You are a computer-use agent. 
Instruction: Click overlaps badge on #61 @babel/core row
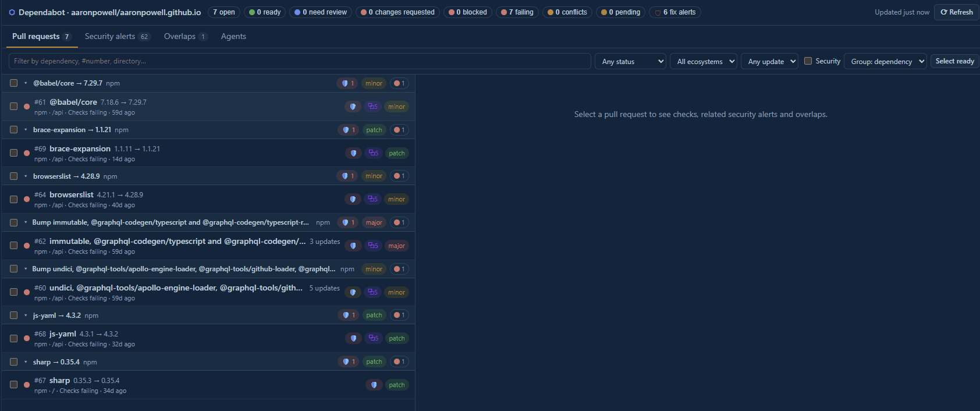coord(373,107)
